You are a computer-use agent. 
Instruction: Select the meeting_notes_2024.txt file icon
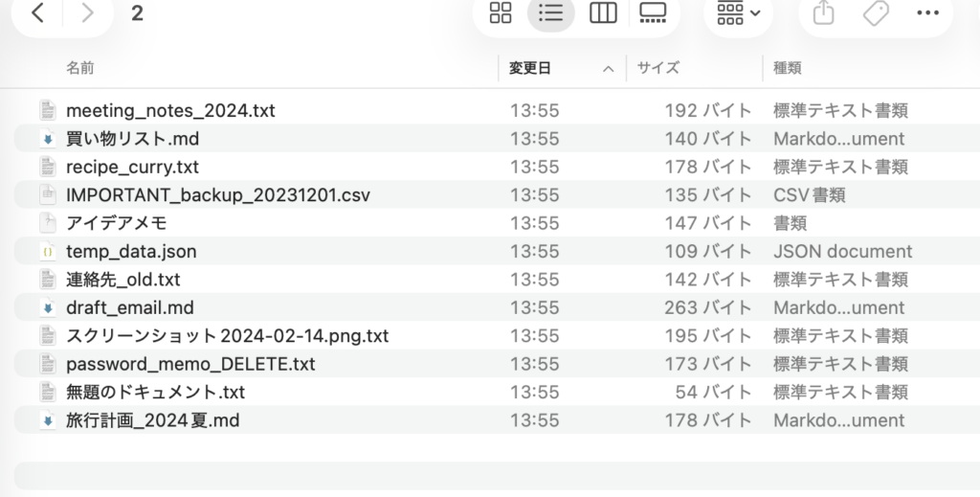coord(48,110)
